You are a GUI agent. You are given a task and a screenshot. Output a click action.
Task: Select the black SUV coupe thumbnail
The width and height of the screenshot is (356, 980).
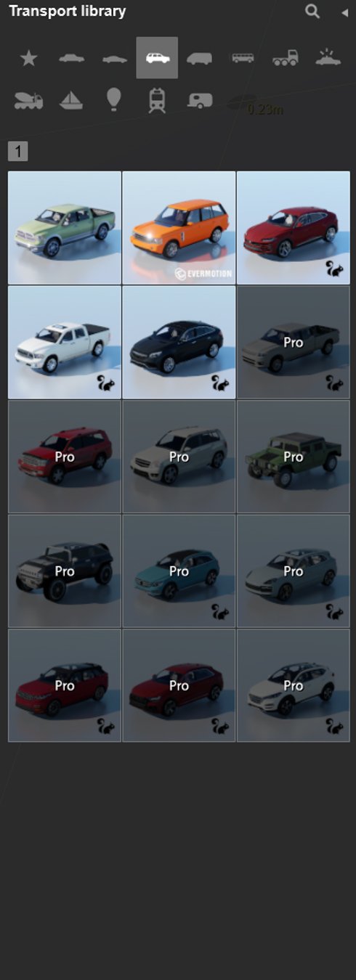pyautogui.click(x=179, y=342)
